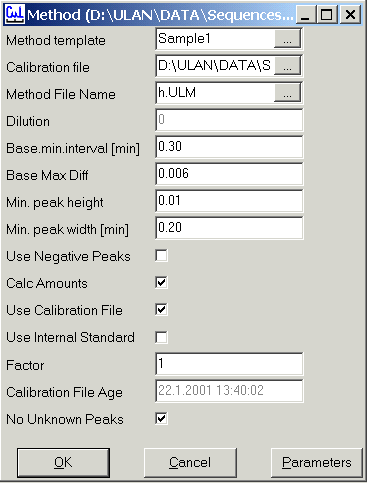Click the Base.min.interval field showing 0.30
This screenshot has height=483, width=367.
click(x=229, y=147)
